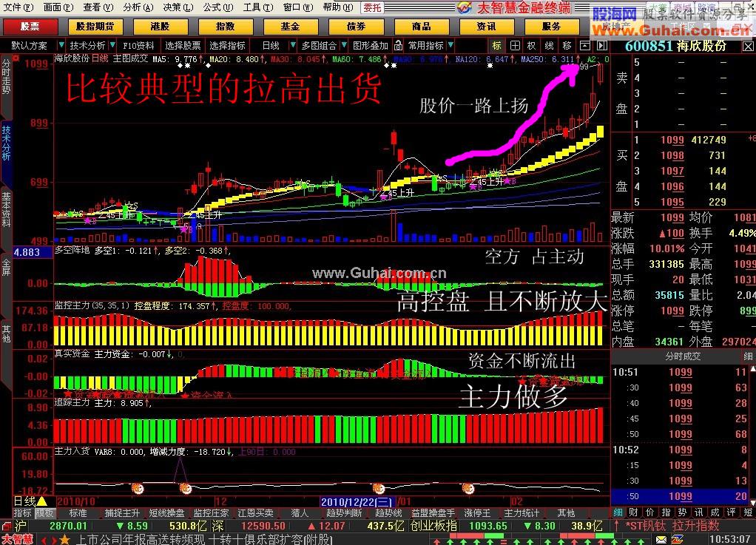Open the 势 trend tab
Screen dimensions: 756x545
point(682,512)
